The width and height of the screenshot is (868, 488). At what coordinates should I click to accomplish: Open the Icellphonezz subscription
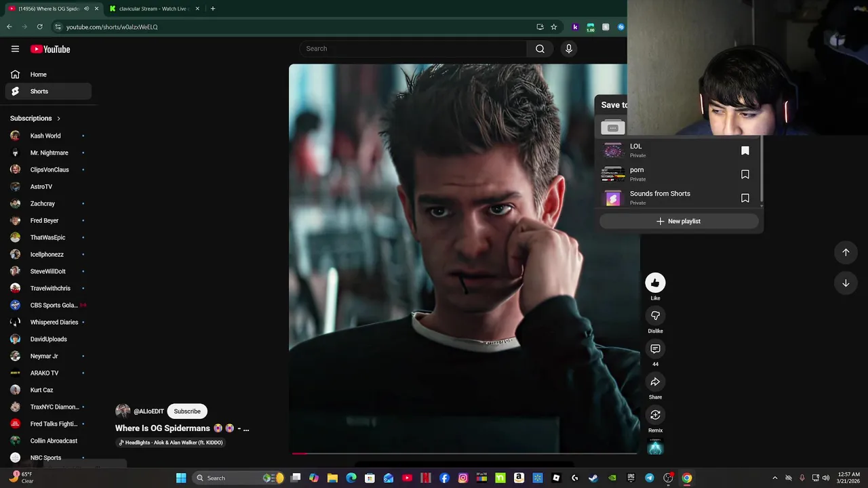47,254
